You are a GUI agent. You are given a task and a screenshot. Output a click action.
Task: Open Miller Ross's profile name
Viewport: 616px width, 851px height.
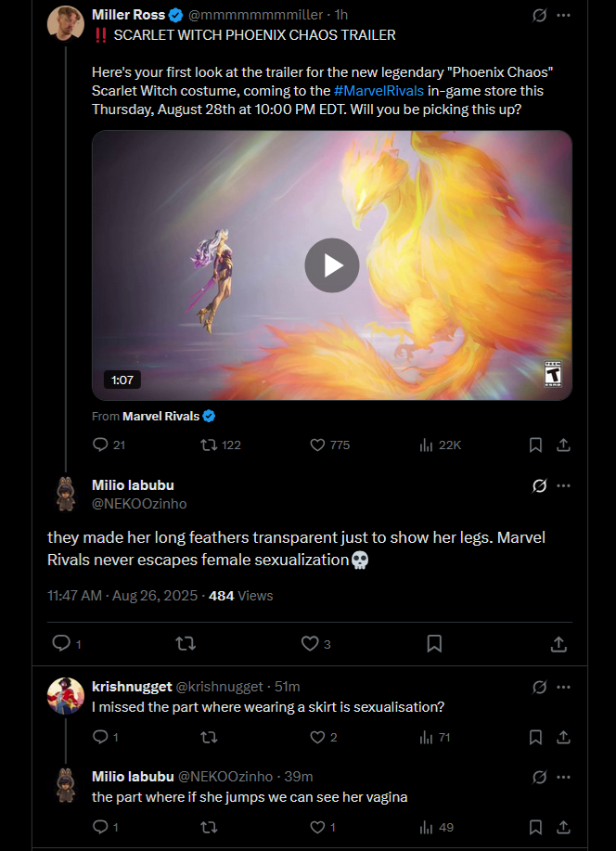[x=129, y=15]
